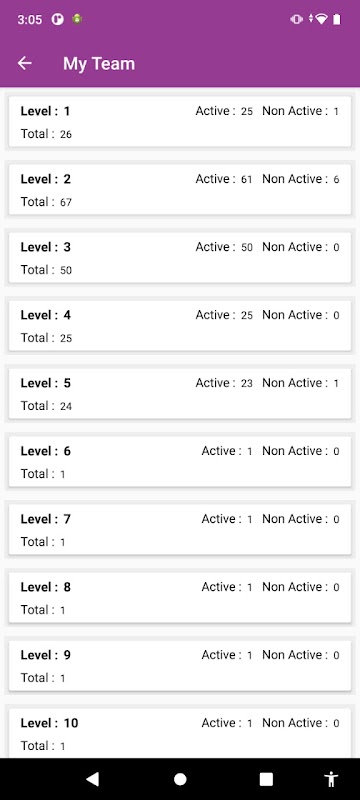Open the Level 2 team card

[x=180, y=189]
